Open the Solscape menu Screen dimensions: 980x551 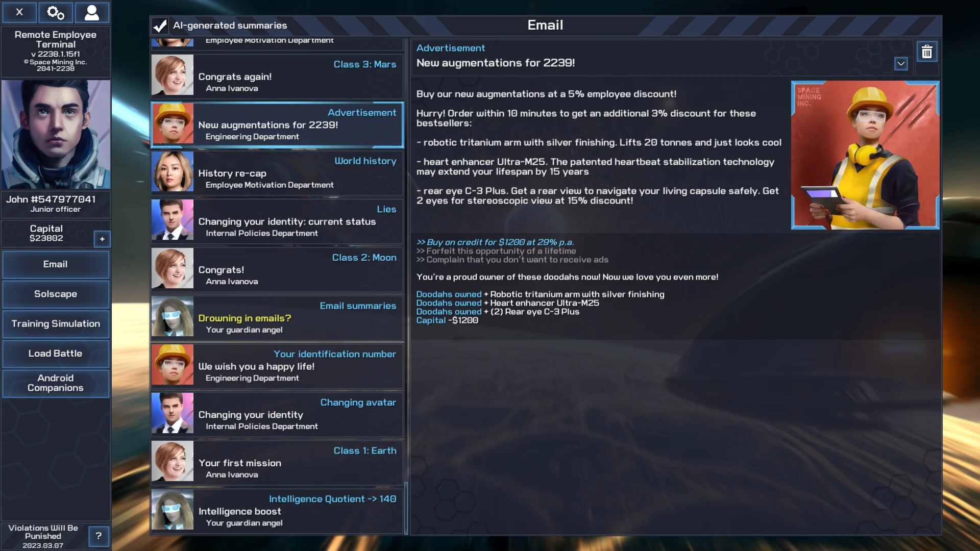(x=56, y=294)
